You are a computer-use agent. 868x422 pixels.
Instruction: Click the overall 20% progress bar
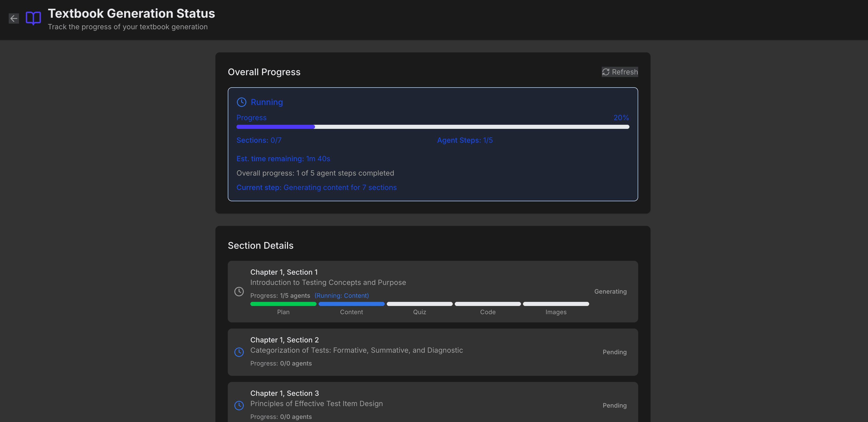(433, 127)
